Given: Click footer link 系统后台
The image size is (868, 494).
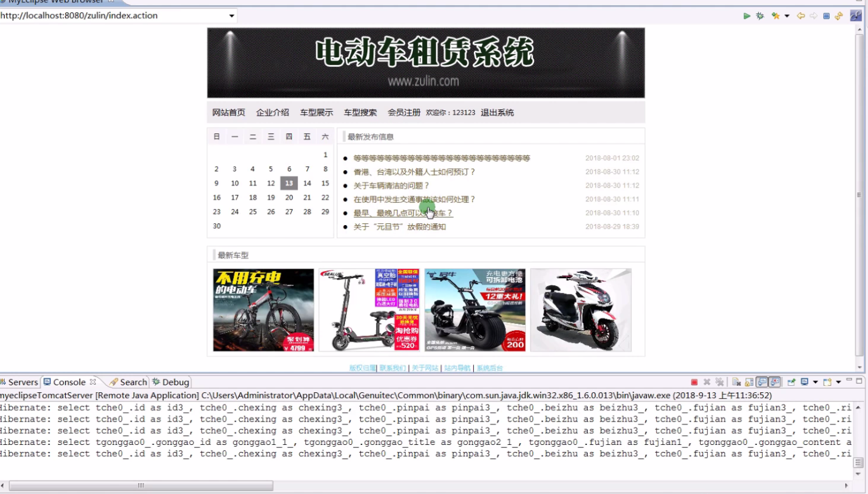Looking at the screenshot, I should tap(490, 368).
